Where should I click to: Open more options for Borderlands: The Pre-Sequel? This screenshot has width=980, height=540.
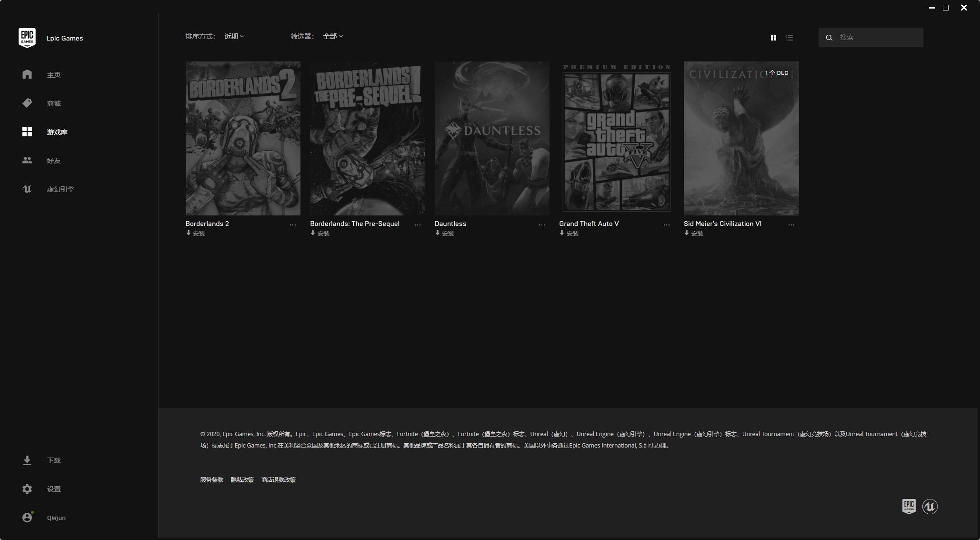coord(418,224)
